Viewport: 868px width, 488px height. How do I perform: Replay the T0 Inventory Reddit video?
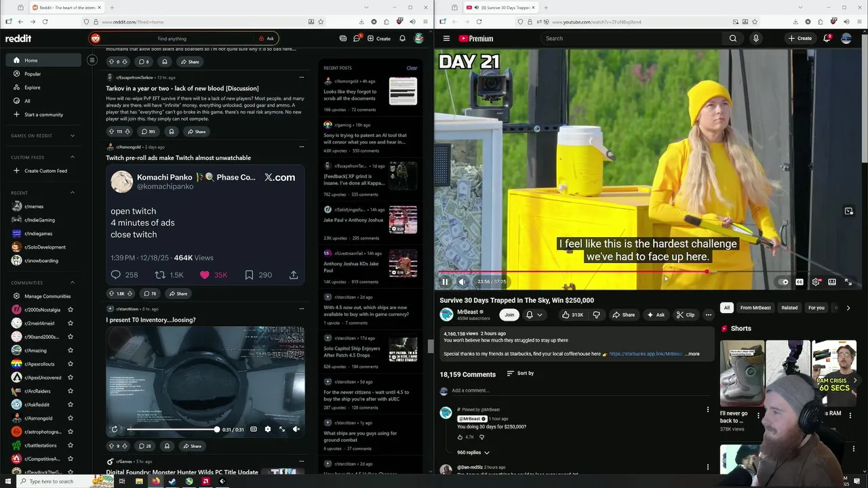point(114,429)
